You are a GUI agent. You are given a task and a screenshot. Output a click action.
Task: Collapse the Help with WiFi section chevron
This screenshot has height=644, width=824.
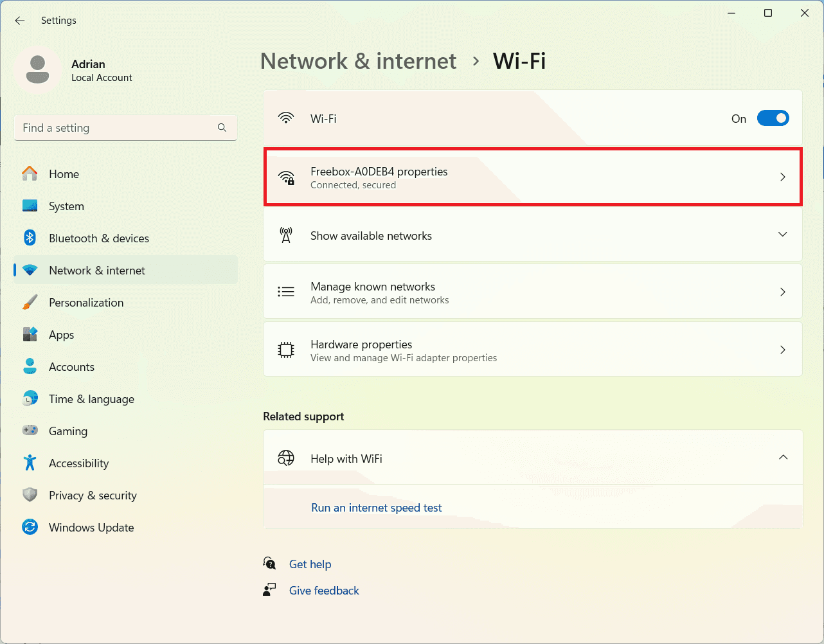coord(783,458)
